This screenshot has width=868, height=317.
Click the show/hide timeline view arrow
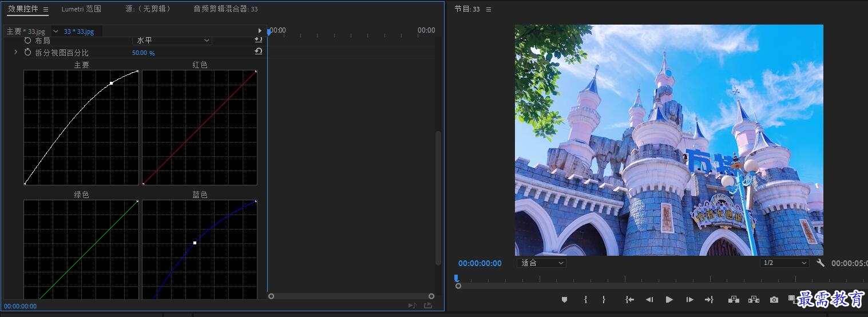click(x=260, y=31)
